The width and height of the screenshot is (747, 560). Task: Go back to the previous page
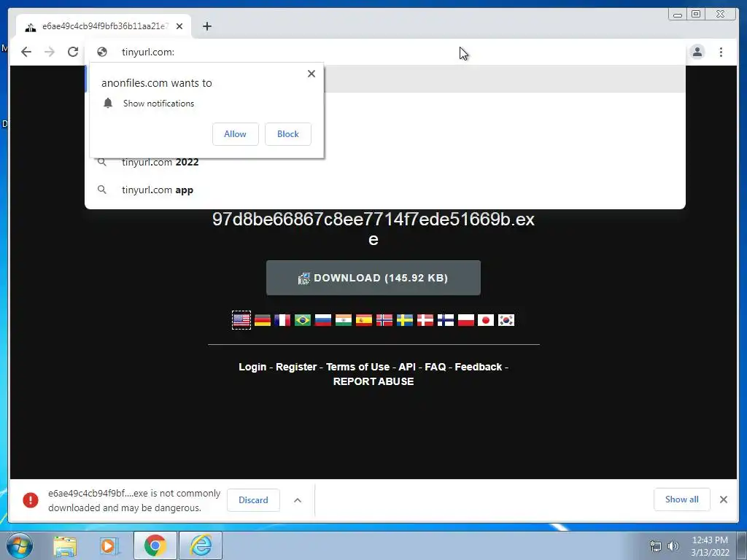click(x=26, y=52)
